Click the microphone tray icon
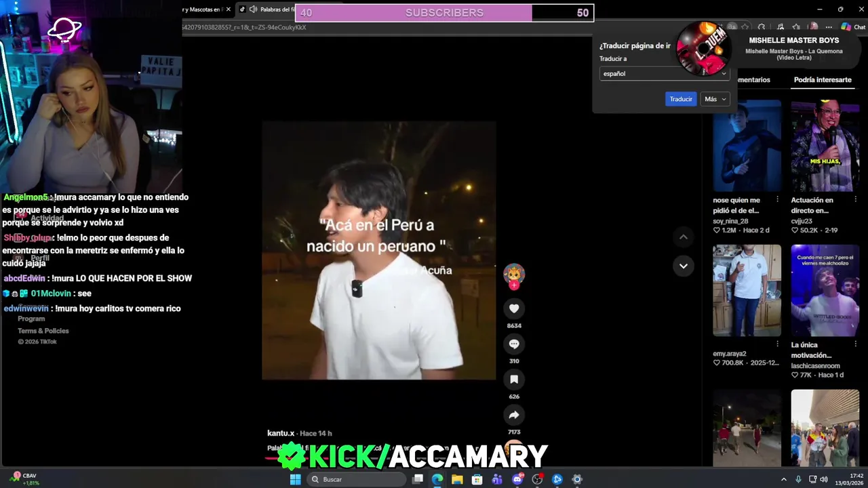The image size is (868, 488). tap(798, 479)
